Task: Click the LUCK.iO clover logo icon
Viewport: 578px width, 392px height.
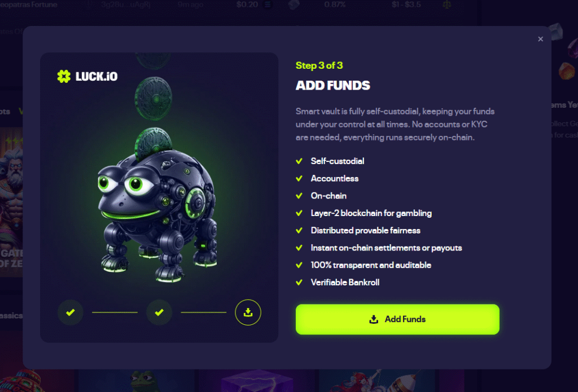Action: tap(64, 76)
